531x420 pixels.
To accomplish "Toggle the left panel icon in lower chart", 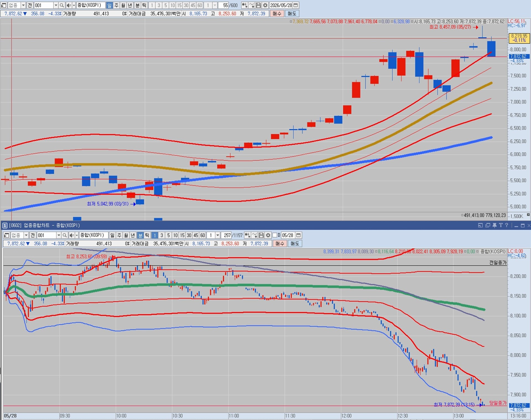I will point(7,235).
